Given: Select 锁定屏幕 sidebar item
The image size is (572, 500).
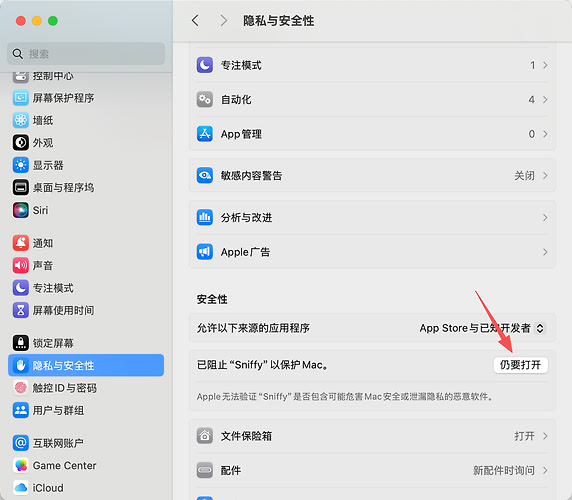Looking at the screenshot, I should 86,343.
